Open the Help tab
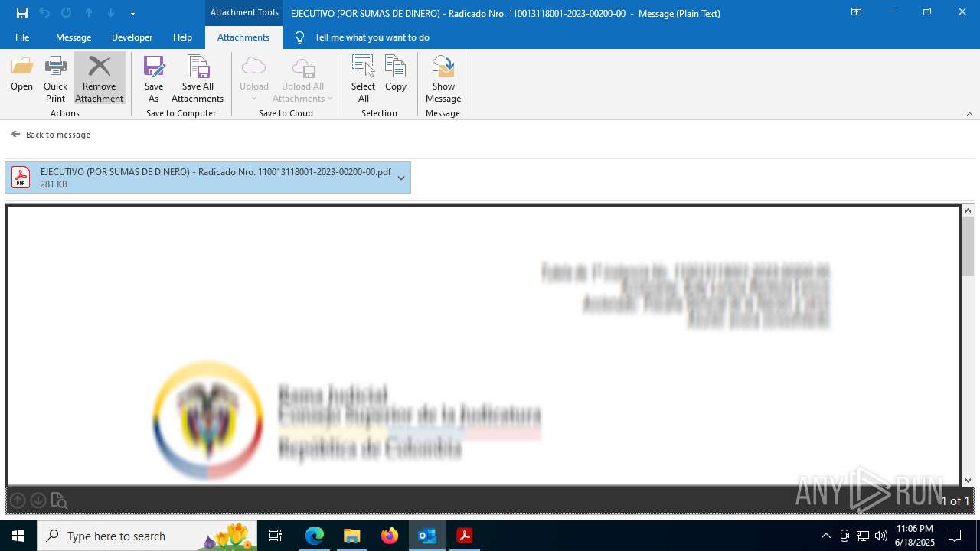980x551 pixels. (x=182, y=37)
